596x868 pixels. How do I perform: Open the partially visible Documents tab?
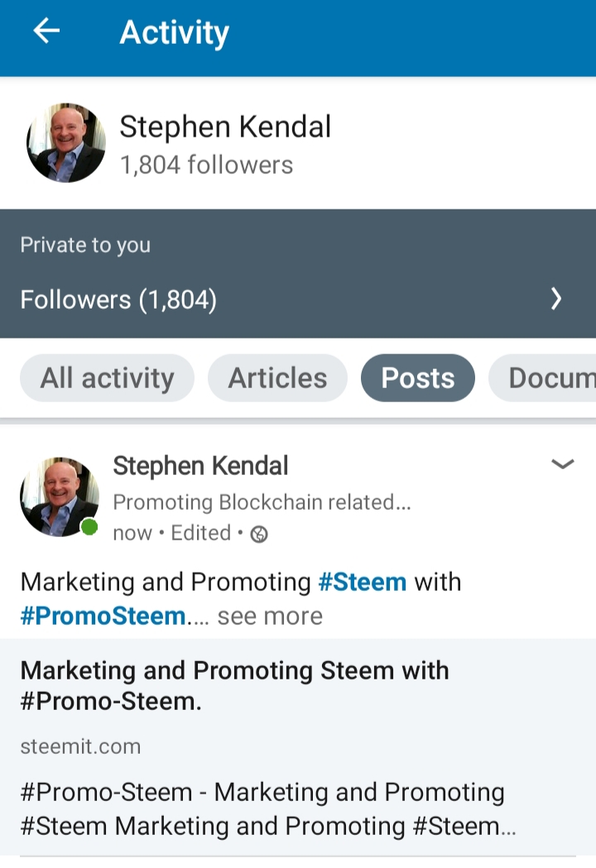546,378
